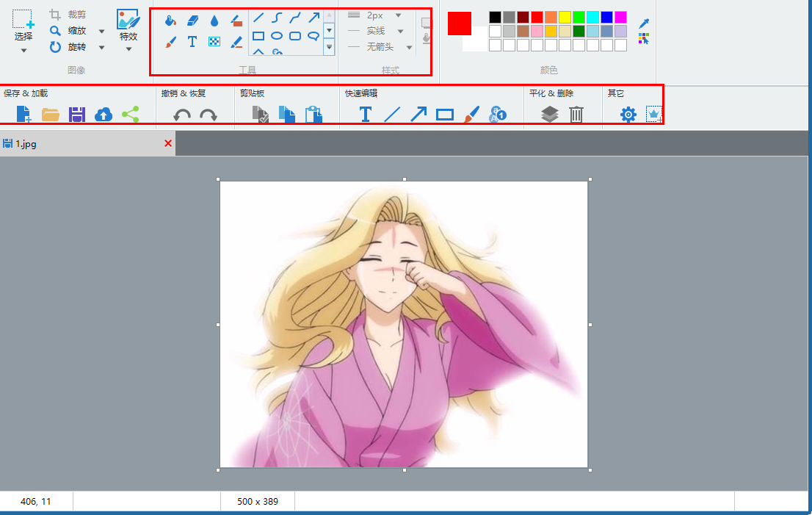
Task: Click the new file icon under 保存 & 加载
Action: point(23,114)
